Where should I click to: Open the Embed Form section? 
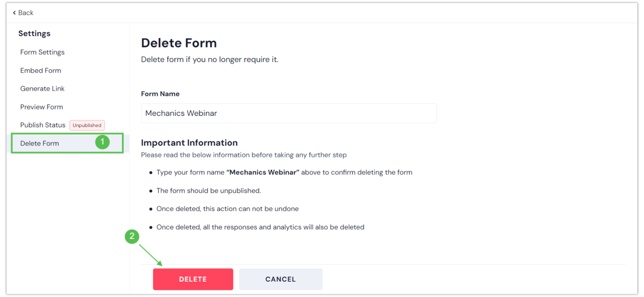click(40, 70)
